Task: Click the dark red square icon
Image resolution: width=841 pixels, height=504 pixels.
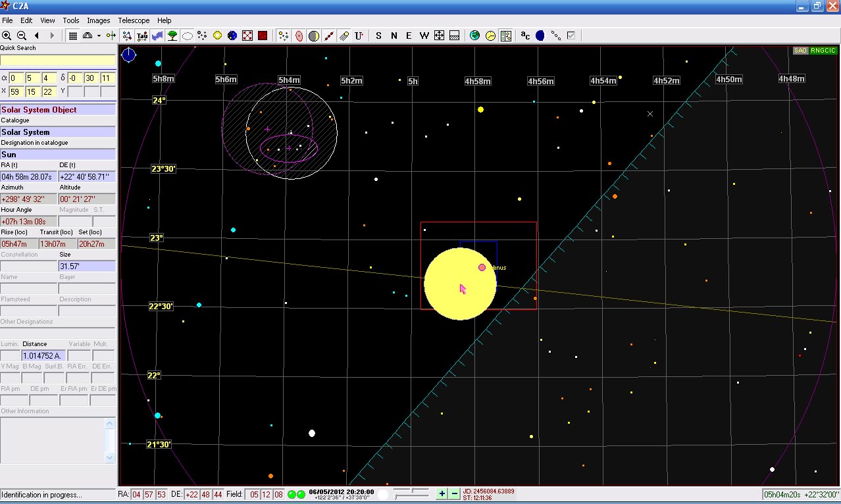Action: tap(263, 36)
